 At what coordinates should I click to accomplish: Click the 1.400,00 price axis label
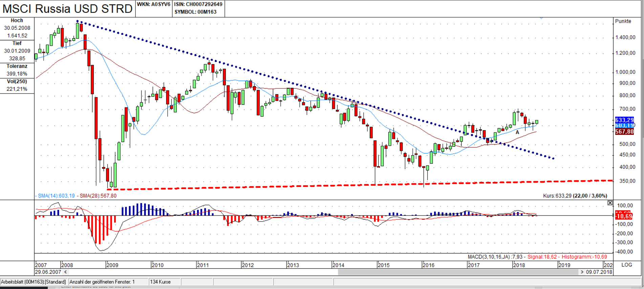click(625, 37)
